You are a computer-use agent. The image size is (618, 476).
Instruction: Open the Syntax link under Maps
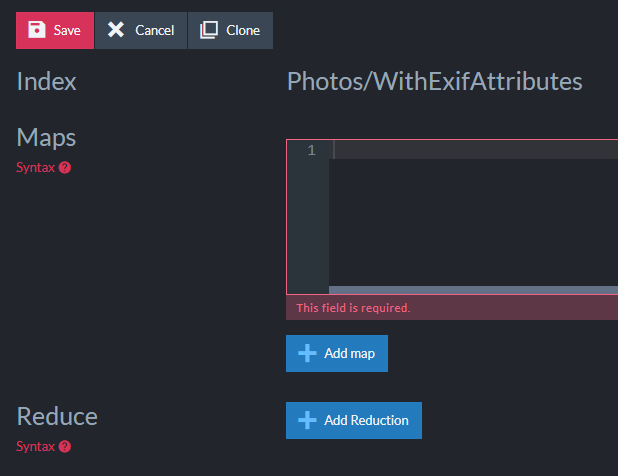35,168
